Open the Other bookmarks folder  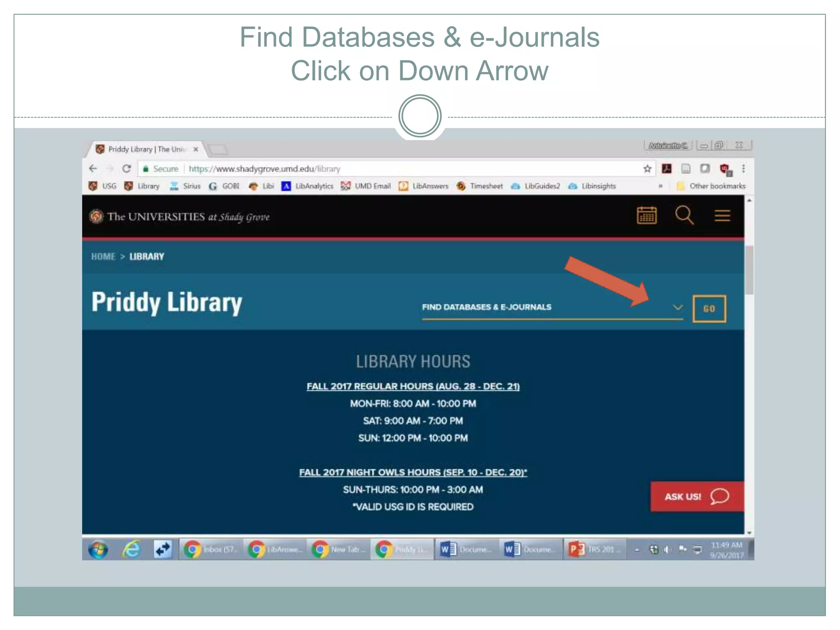pos(711,186)
